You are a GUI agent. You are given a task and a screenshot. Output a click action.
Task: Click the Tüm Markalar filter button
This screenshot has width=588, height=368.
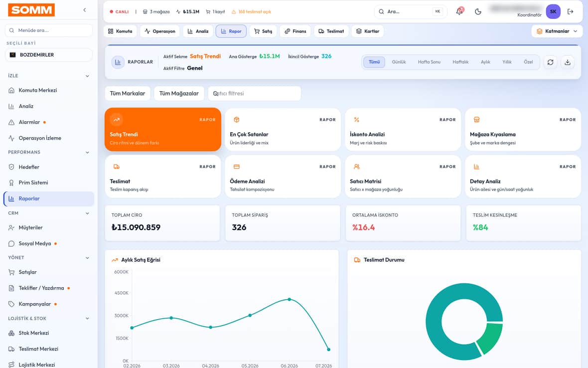click(x=128, y=93)
